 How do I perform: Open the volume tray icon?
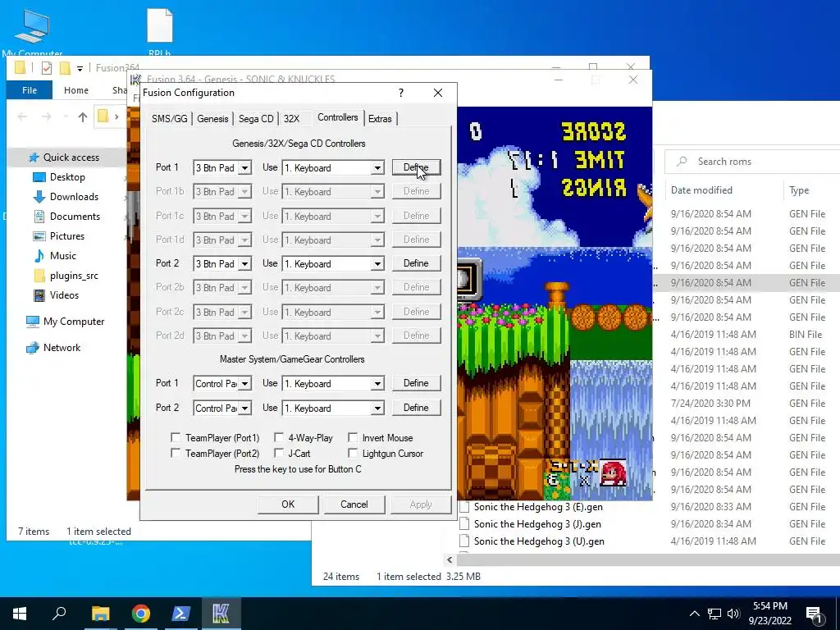point(733,614)
